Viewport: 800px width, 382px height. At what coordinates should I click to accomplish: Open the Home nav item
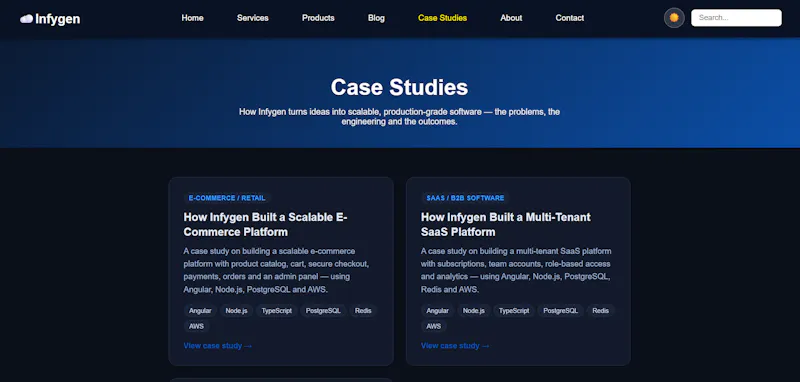coord(192,18)
